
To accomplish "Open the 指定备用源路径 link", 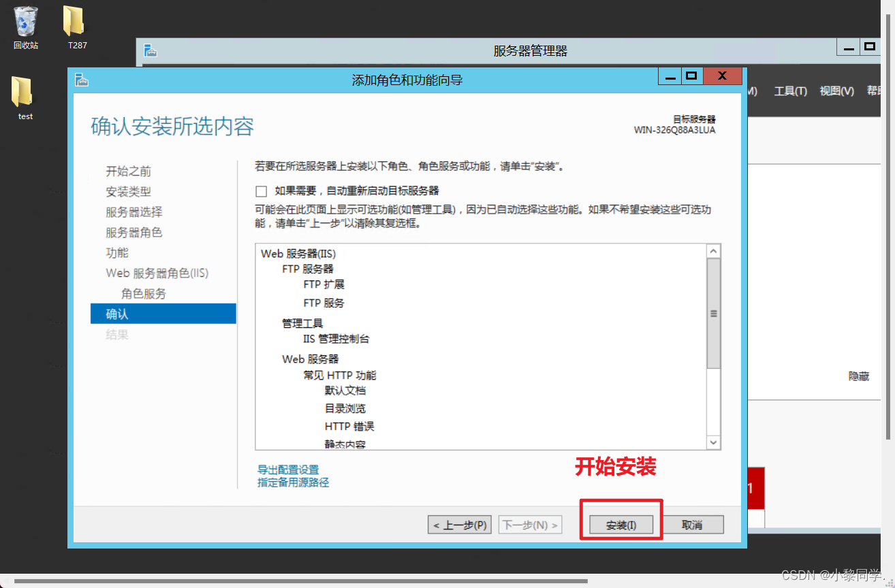I will [x=293, y=483].
